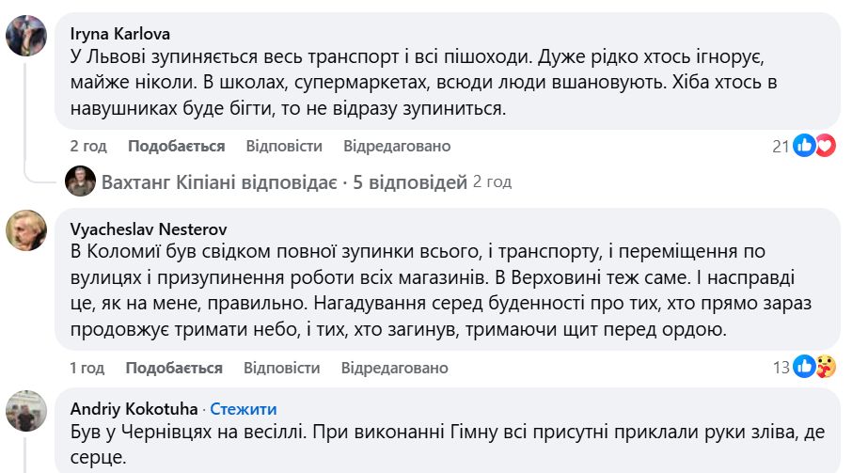Click Iryna Karlova's profile avatar

click(25, 36)
